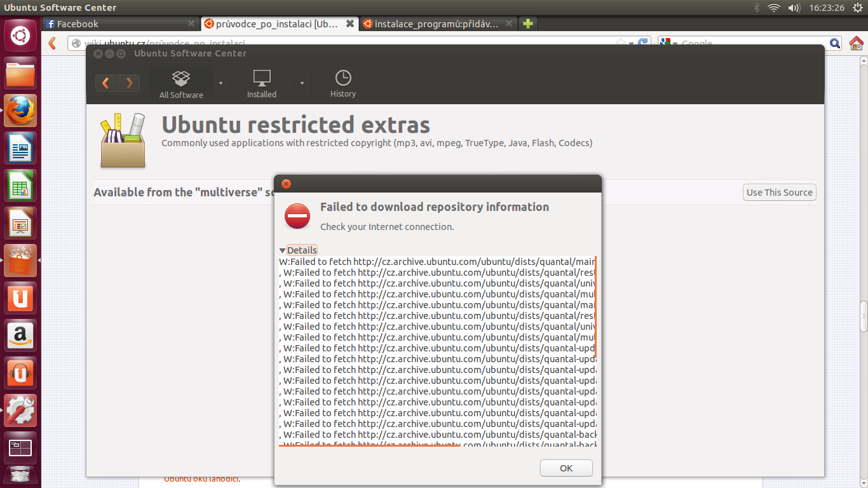Click the Details vertical scrollbar in the dialog
This screenshot has width=868, height=488.
pyautogui.click(x=595, y=308)
